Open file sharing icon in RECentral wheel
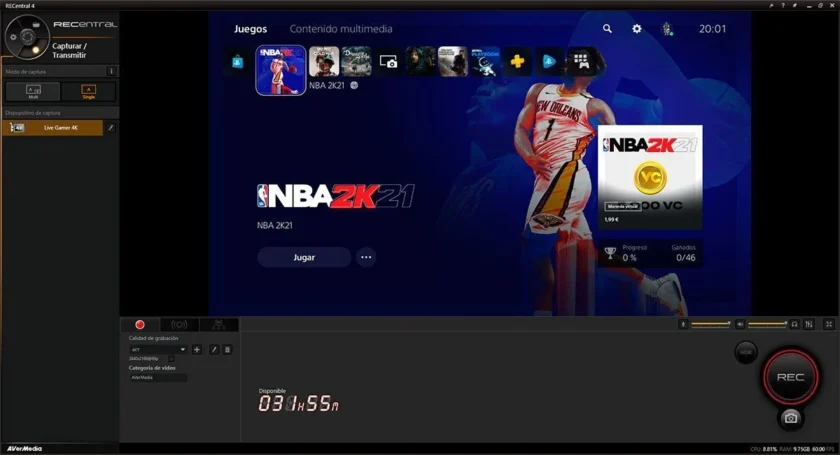Screen dimensions: 840x455 (37, 25)
